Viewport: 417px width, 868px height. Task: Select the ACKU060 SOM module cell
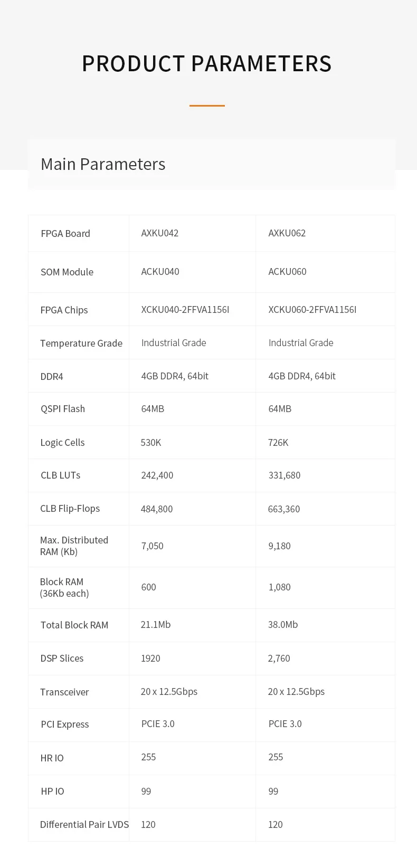[287, 272]
